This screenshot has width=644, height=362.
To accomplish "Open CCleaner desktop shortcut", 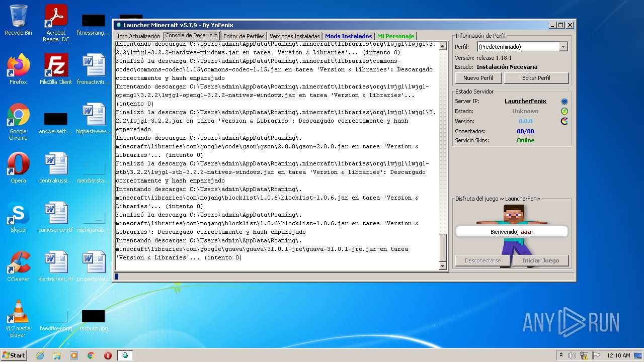I will pos(18,266).
